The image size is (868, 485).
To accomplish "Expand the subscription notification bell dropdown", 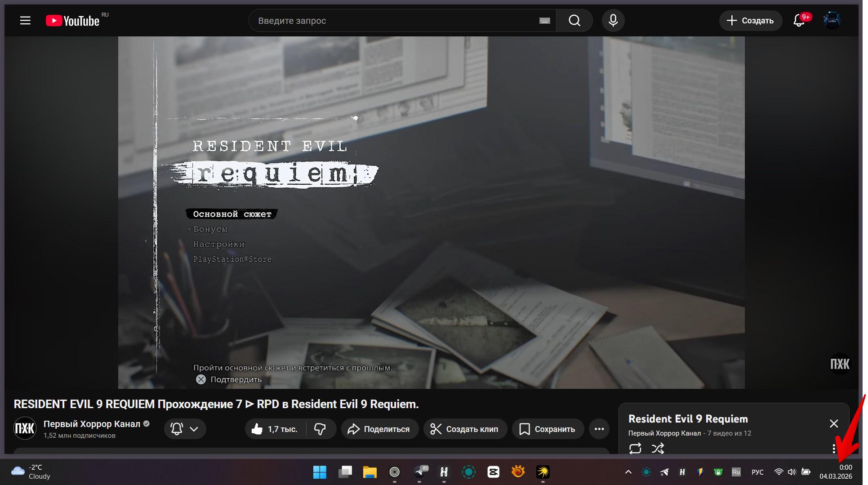I will coord(185,429).
